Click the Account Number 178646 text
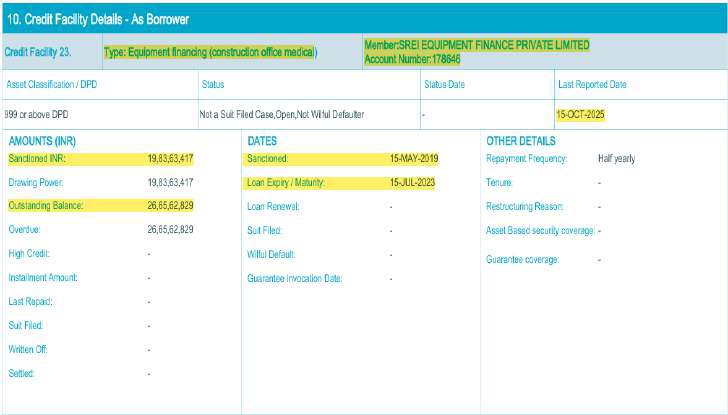728x415 pixels. click(x=412, y=59)
